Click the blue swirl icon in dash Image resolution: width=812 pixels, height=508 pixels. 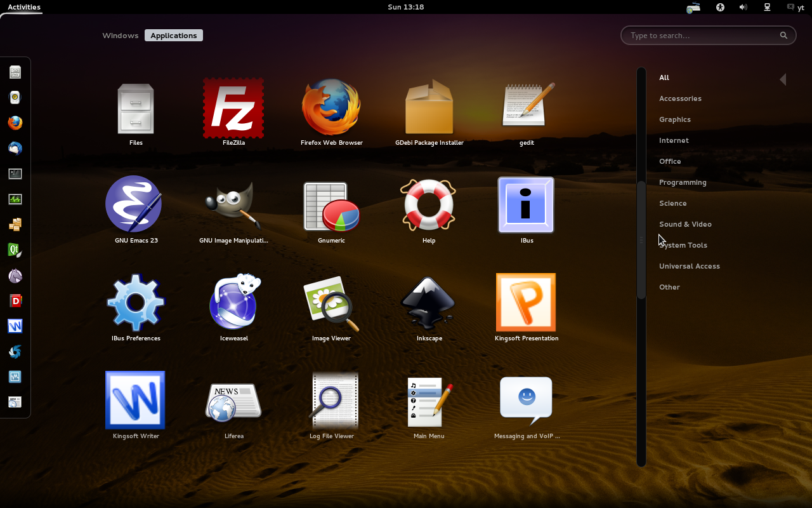pyautogui.click(x=15, y=351)
